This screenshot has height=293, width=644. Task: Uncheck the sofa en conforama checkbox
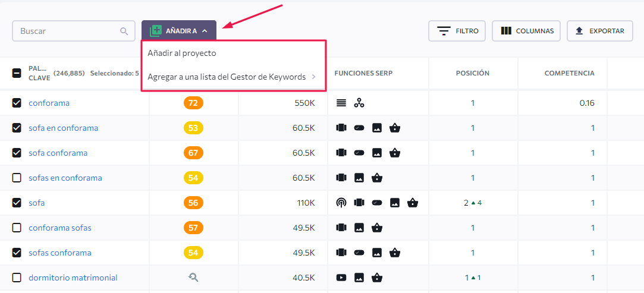click(17, 128)
